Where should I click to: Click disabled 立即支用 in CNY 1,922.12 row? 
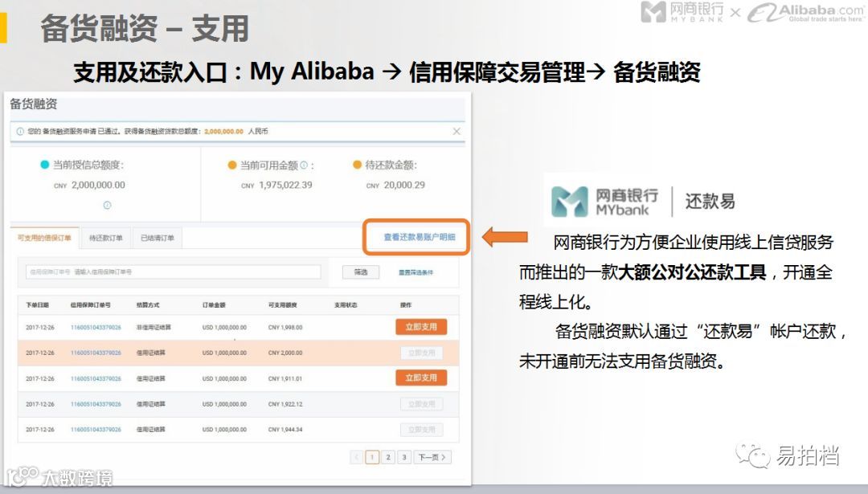421,404
